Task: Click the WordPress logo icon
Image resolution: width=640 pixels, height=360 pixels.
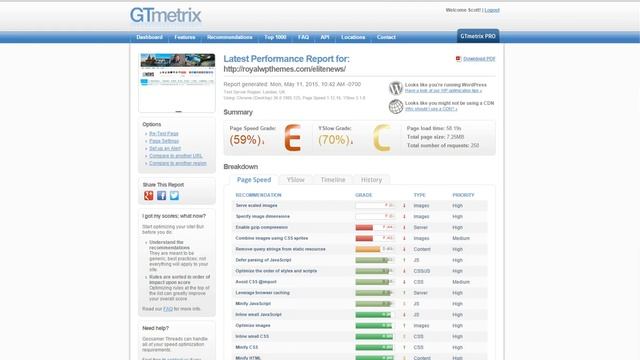Action: pyautogui.click(x=396, y=88)
